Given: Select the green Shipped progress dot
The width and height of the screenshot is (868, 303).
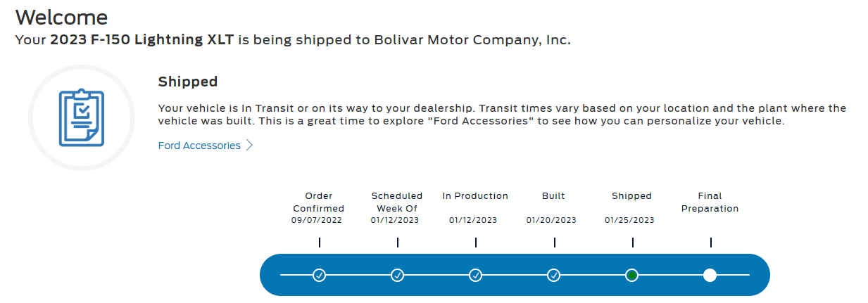Looking at the screenshot, I should pos(632,275).
